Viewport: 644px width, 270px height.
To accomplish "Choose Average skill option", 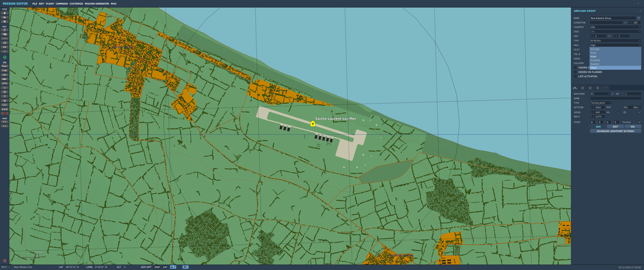I will point(615,49).
